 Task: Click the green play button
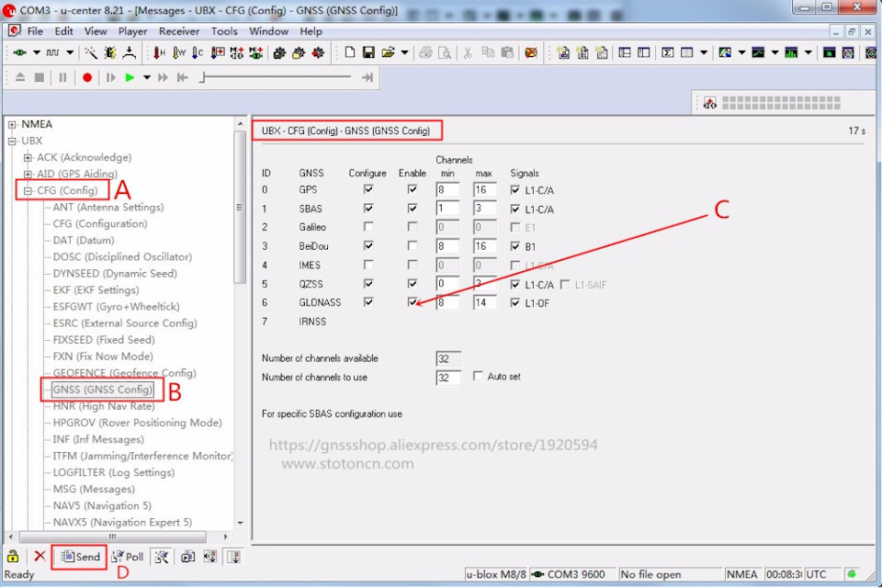pos(130,78)
